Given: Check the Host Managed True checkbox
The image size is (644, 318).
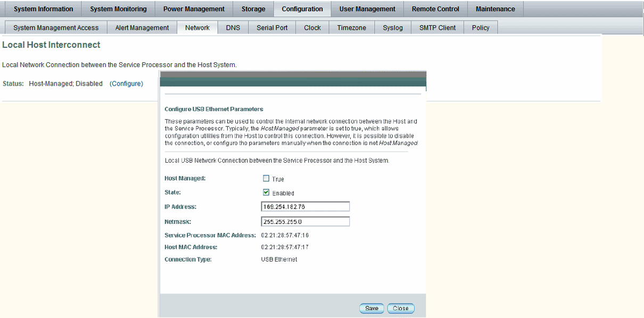Looking at the screenshot, I should click(x=266, y=178).
